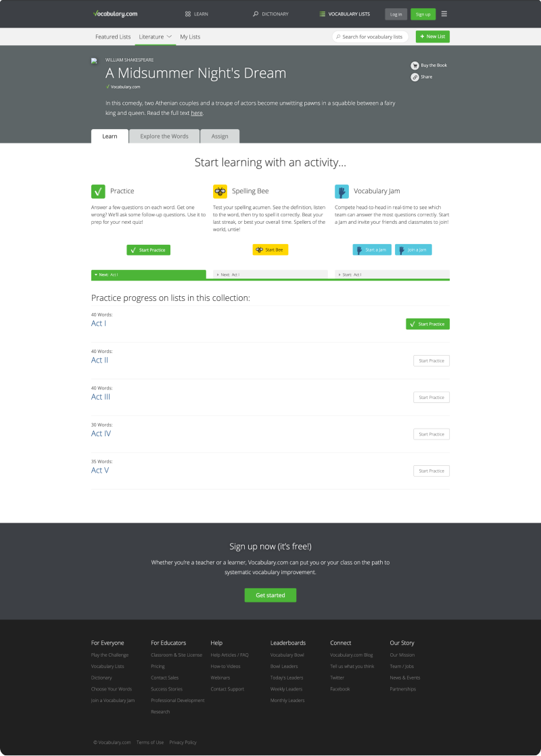Click the Get started button

(x=270, y=596)
